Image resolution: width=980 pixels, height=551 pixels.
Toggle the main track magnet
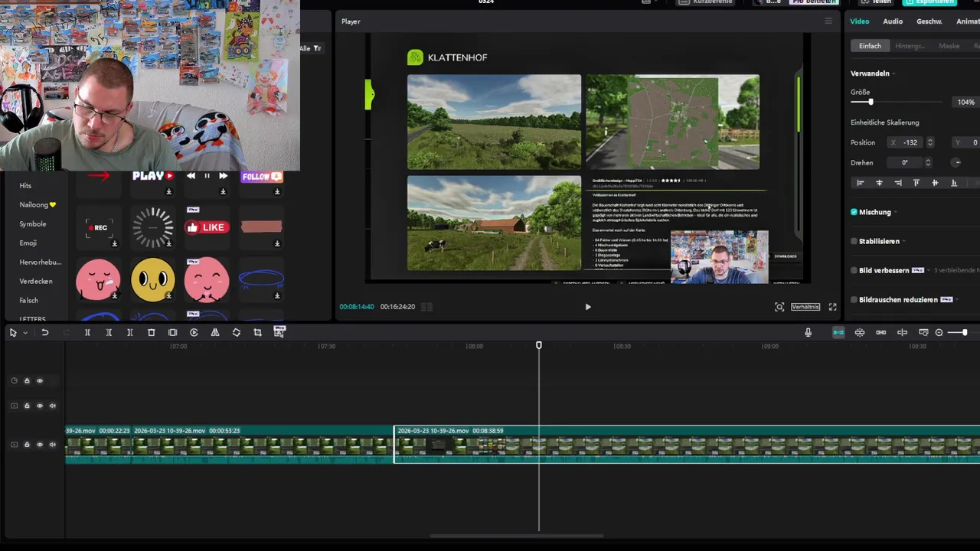[838, 332]
